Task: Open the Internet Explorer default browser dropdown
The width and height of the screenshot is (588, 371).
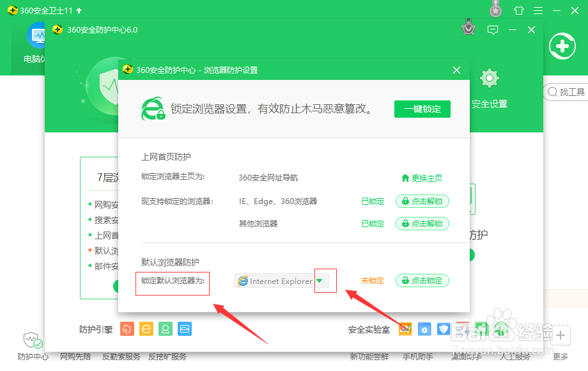Action: (x=320, y=281)
